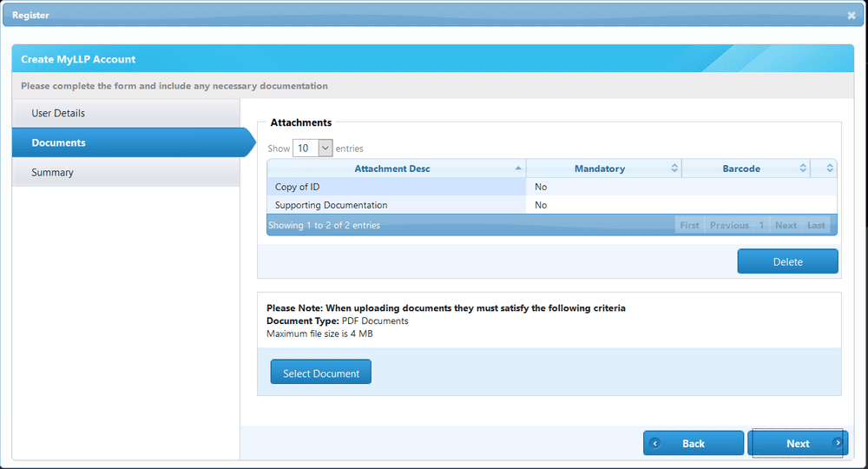The height and width of the screenshot is (469, 868).
Task: Close the Register dialog
Action: click(852, 16)
